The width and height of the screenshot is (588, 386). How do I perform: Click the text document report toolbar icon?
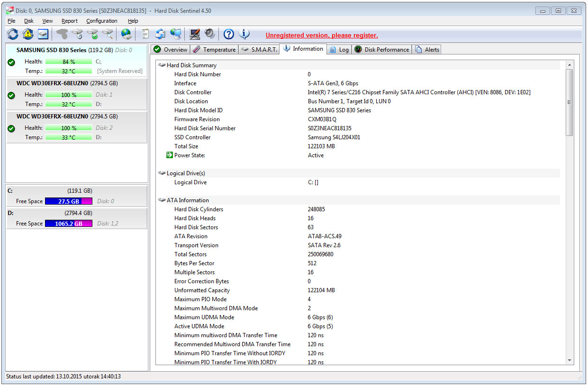(x=145, y=34)
